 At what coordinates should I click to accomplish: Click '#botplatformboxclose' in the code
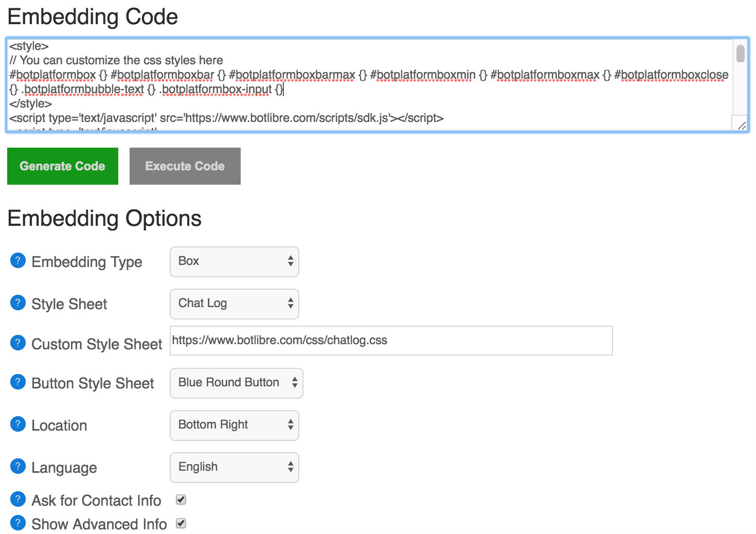671,75
